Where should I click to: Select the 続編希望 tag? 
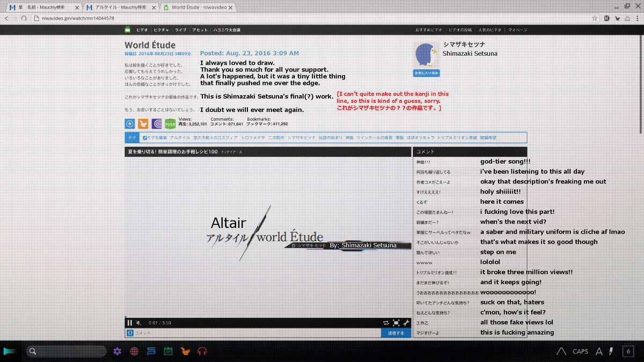488,137
